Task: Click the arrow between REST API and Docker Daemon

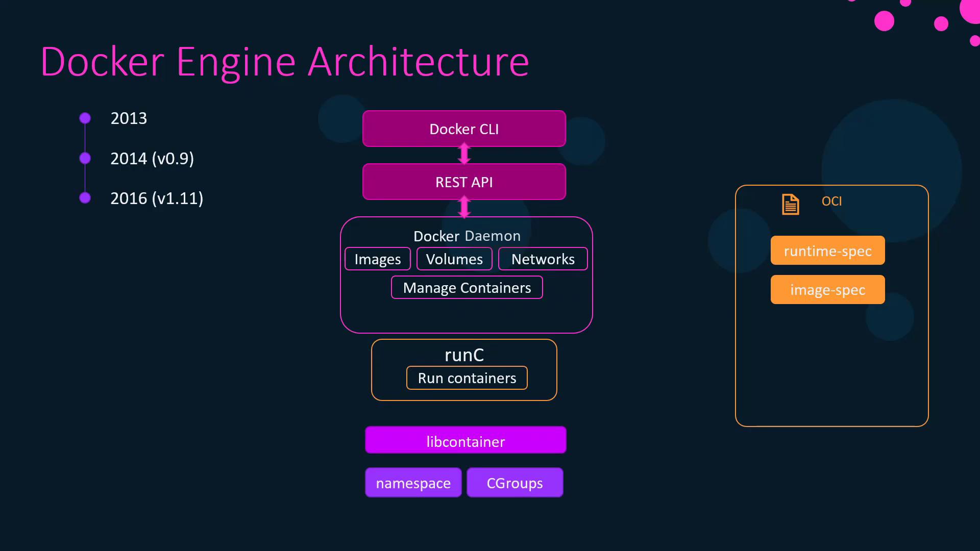Action: coord(464,207)
